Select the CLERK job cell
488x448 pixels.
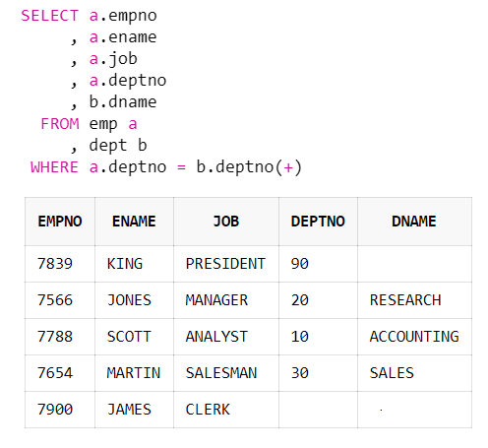[226, 410]
